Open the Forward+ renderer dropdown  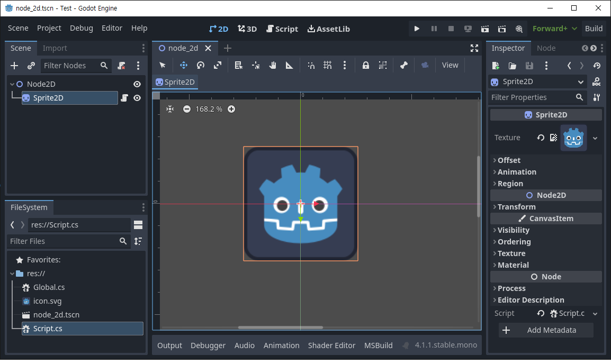(554, 29)
